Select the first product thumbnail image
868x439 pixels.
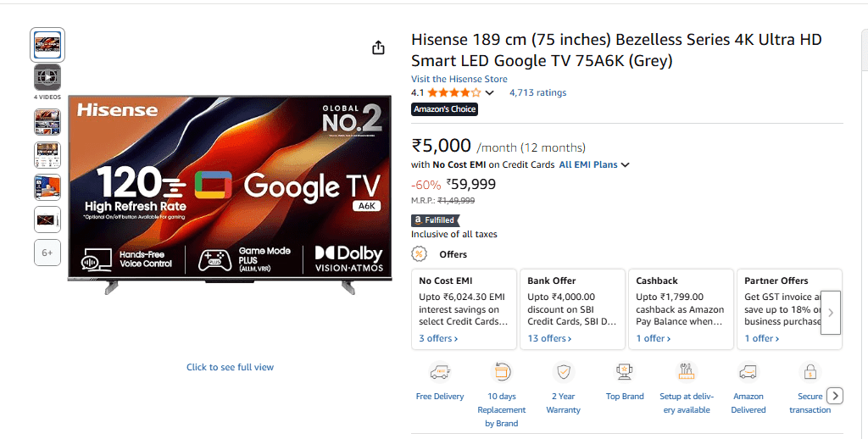coord(47,45)
